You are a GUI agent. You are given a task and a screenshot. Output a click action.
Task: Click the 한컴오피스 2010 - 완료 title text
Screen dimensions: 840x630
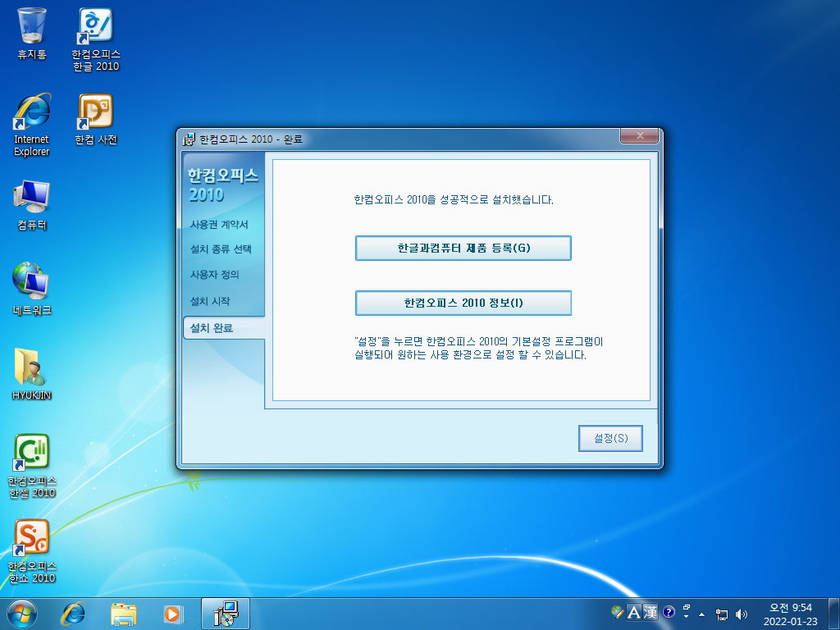pyautogui.click(x=251, y=139)
